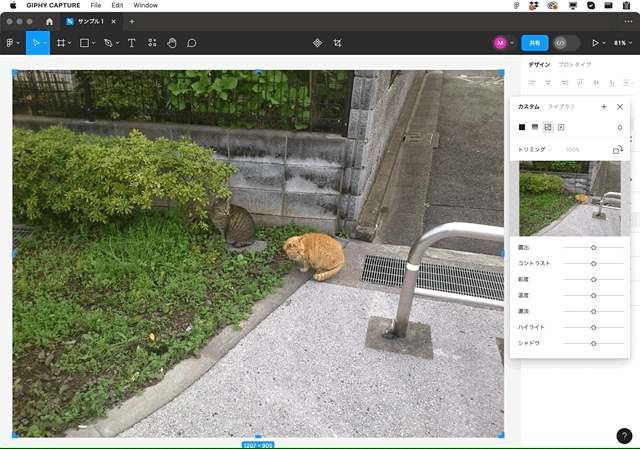Select the Text tool
Screen dimensions: 640x449
pyautogui.click(x=131, y=43)
